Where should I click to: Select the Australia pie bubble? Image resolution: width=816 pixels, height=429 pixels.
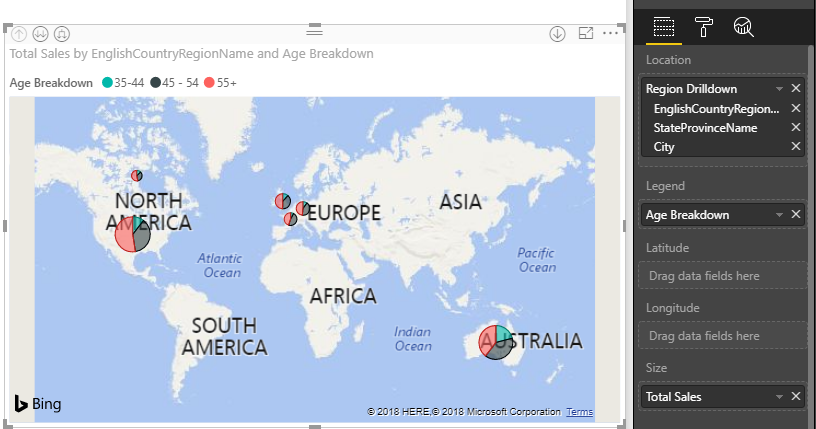click(496, 342)
